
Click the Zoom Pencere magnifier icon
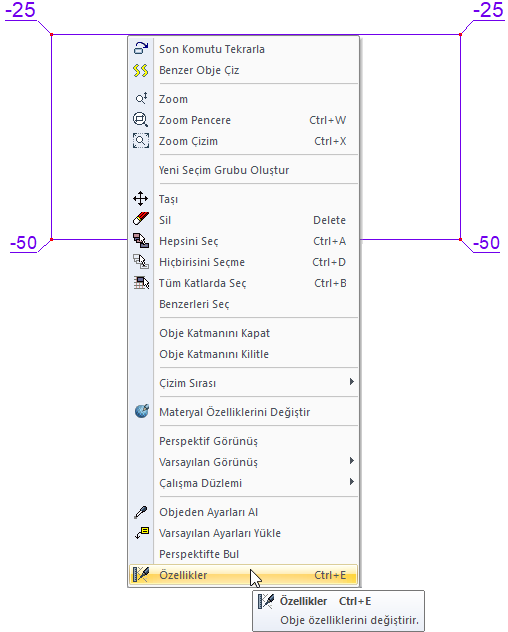pyautogui.click(x=141, y=120)
